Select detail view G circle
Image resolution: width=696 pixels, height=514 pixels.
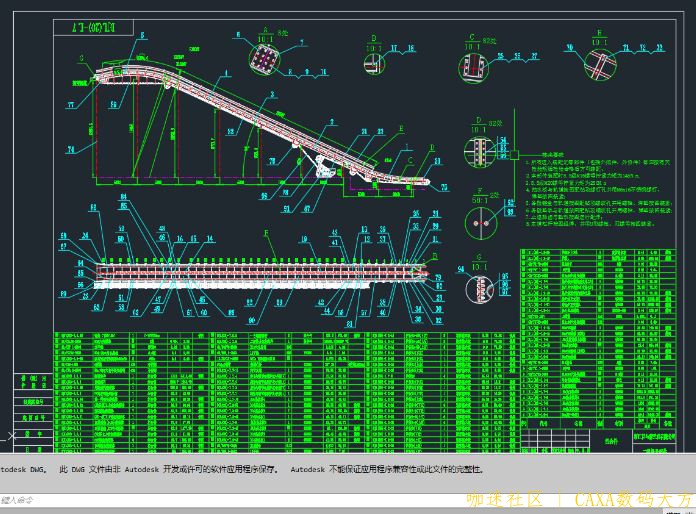click(x=479, y=290)
